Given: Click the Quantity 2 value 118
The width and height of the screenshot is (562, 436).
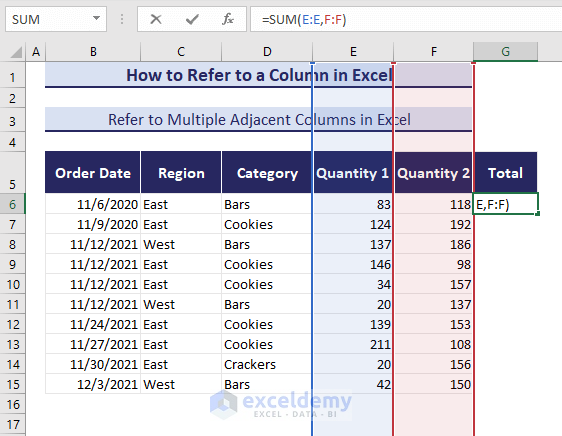Looking at the screenshot, I should [434, 204].
